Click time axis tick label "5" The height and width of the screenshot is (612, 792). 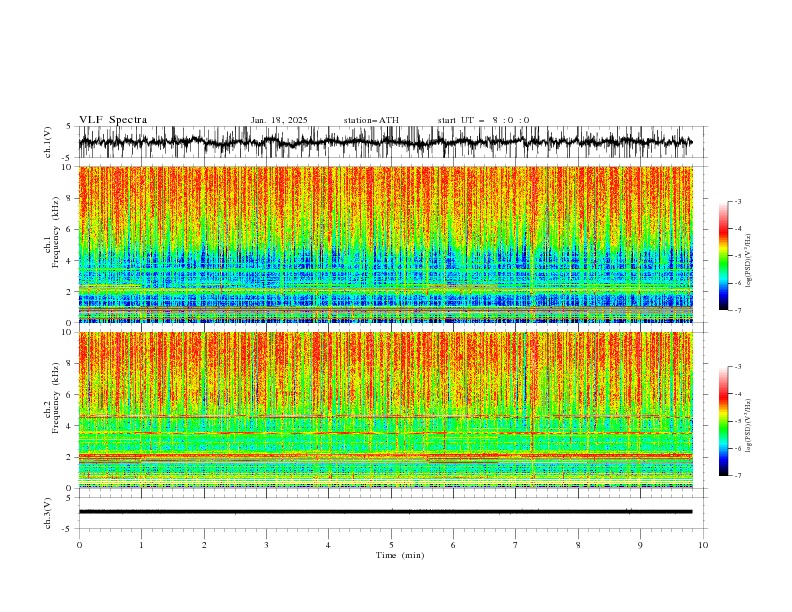(391, 545)
